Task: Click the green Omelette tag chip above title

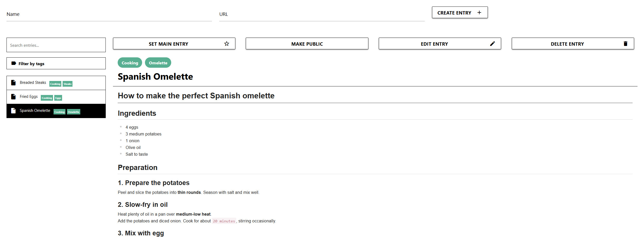Action: click(x=158, y=63)
